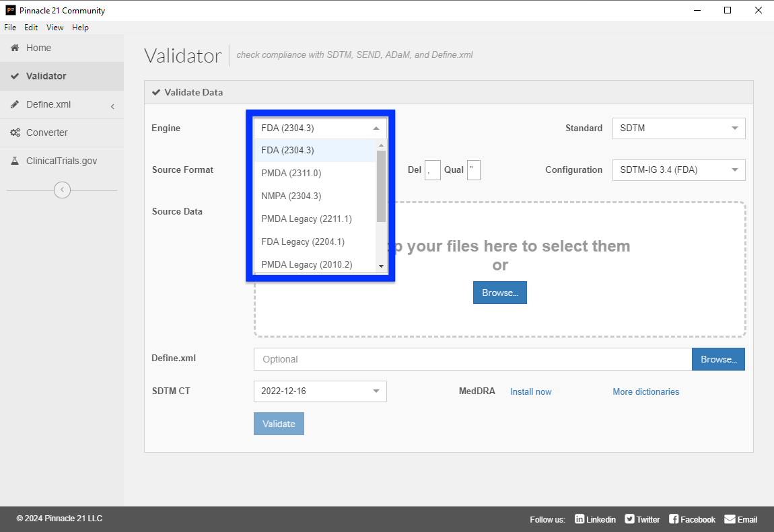This screenshot has width=774, height=532.
Task: Click the engine list scroll-up arrow
Action: click(x=381, y=145)
